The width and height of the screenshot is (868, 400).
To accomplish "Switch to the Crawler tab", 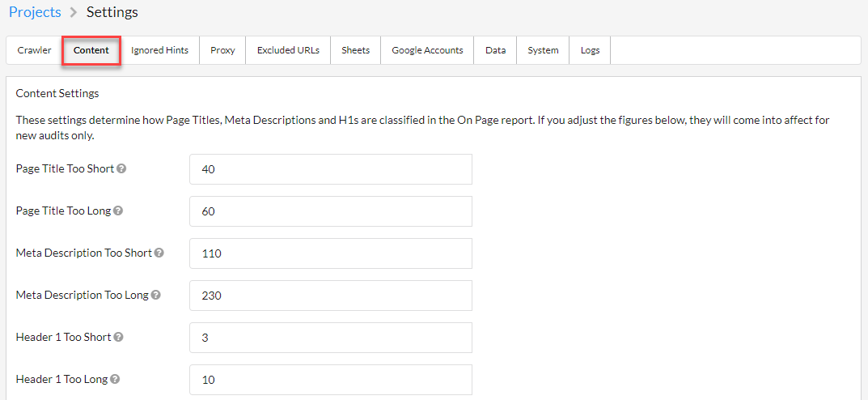I will 34,50.
